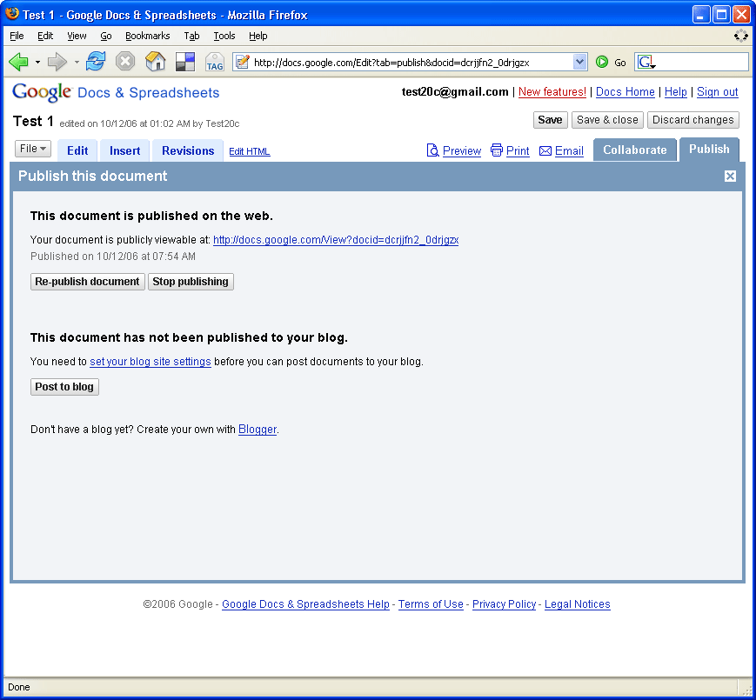Screen dimensions: 756x700
Task: Click the green Go button icon
Action: 602,62
